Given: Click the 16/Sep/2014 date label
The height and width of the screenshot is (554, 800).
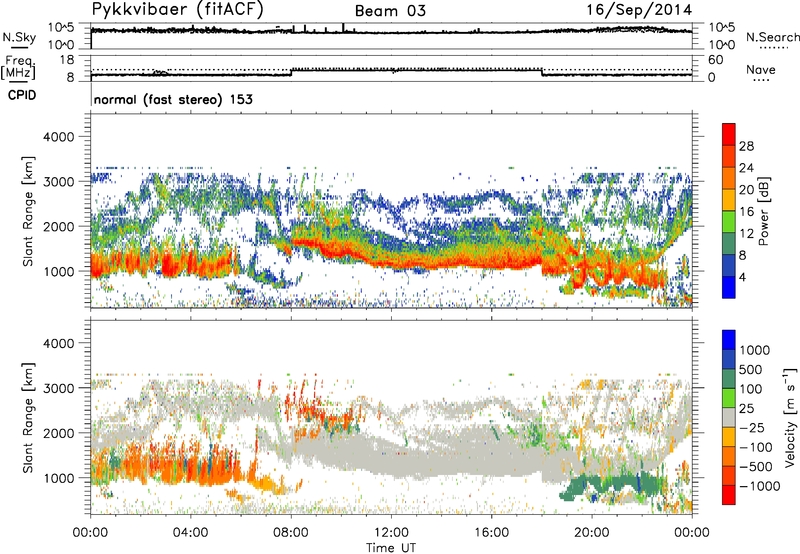Looking at the screenshot, I should click(x=639, y=10).
